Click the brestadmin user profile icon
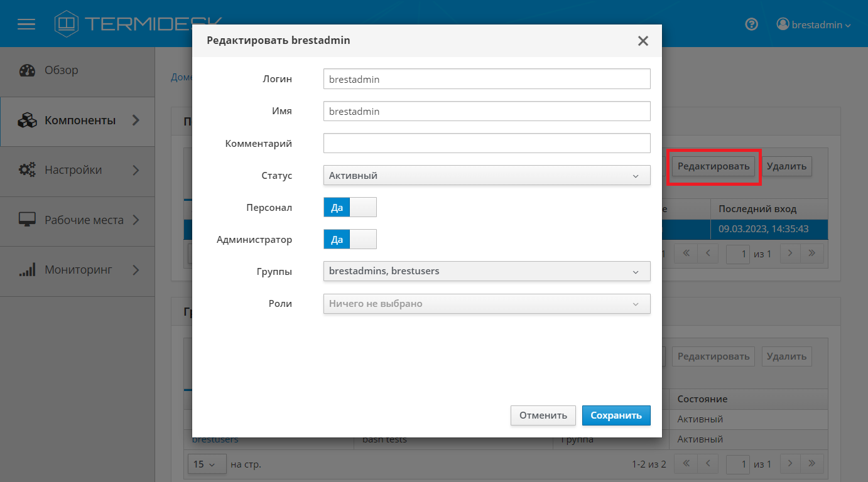Image resolution: width=868 pixels, height=482 pixels. pyautogui.click(x=783, y=24)
